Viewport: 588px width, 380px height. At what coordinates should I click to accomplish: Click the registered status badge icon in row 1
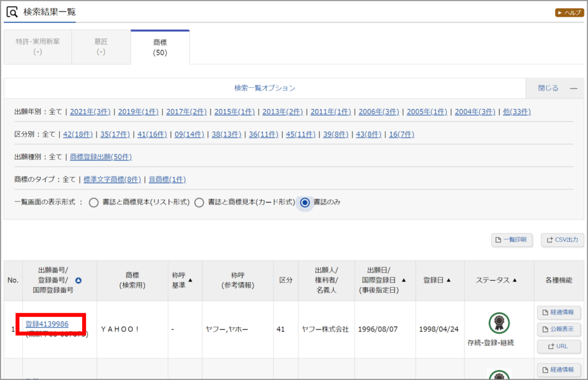pos(499,323)
